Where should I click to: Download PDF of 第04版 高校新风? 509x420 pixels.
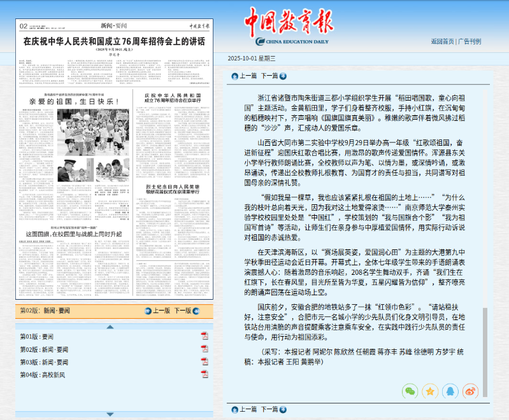204,374
